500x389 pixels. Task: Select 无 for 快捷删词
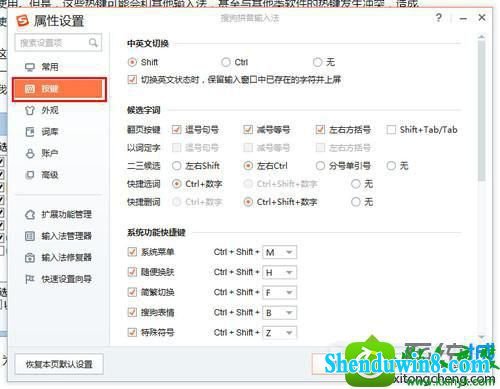tap(356, 202)
